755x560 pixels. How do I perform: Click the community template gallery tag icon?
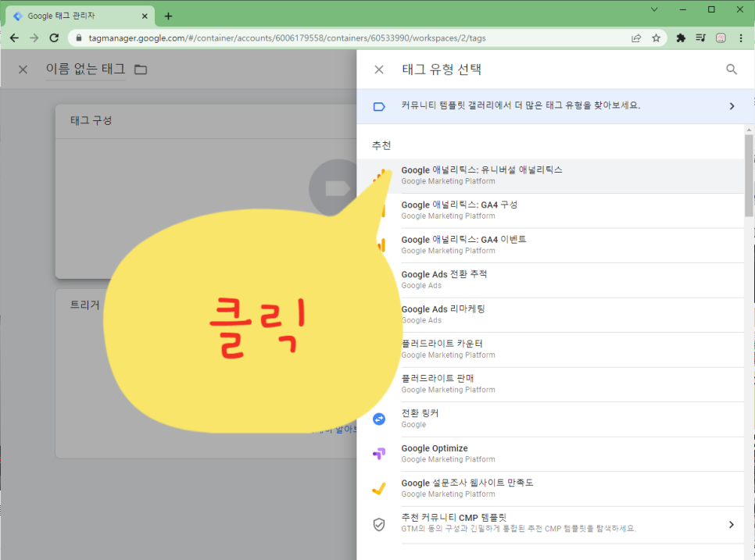tap(379, 106)
